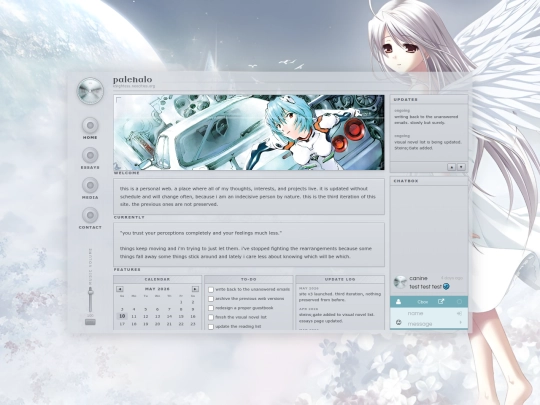Click the palehalo site title
540x405 pixels.
(x=133, y=80)
